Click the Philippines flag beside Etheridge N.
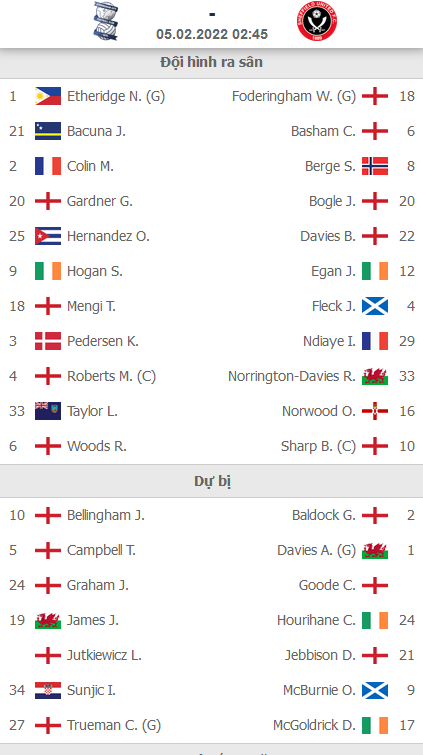Screen dimensions: 423x755 [x=48, y=96]
